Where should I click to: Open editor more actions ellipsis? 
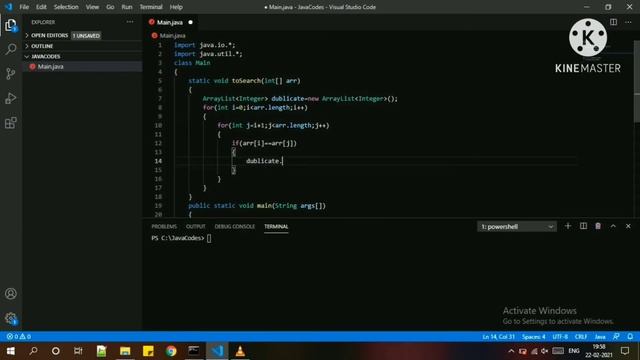coord(628,22)
